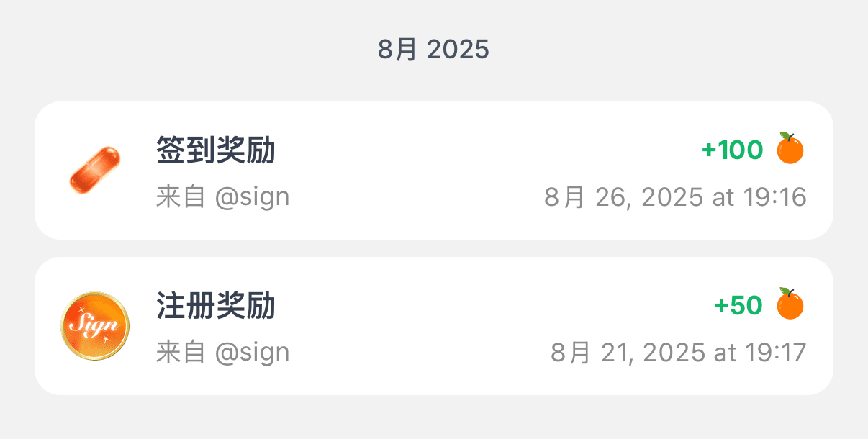The width and height of the screenshot is (868, 439).
Task: Click the +50 reward amount
Action: [738, 305]
